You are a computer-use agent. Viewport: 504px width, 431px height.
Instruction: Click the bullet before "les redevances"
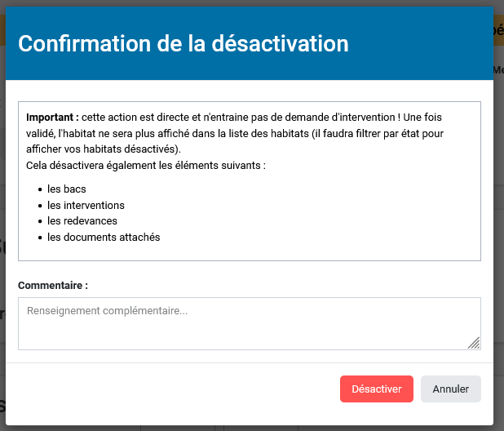coord(40,222)
